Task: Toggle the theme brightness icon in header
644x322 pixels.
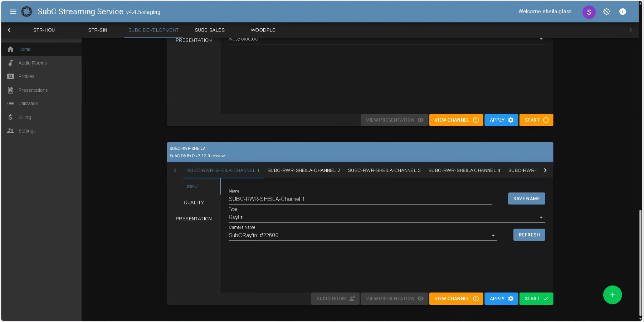Action: point(606,11)
